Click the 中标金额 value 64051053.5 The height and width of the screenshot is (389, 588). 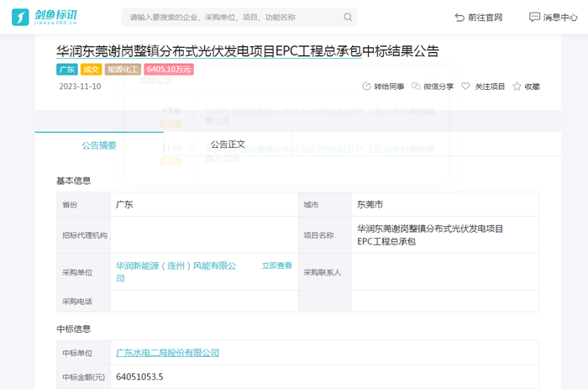139,376
